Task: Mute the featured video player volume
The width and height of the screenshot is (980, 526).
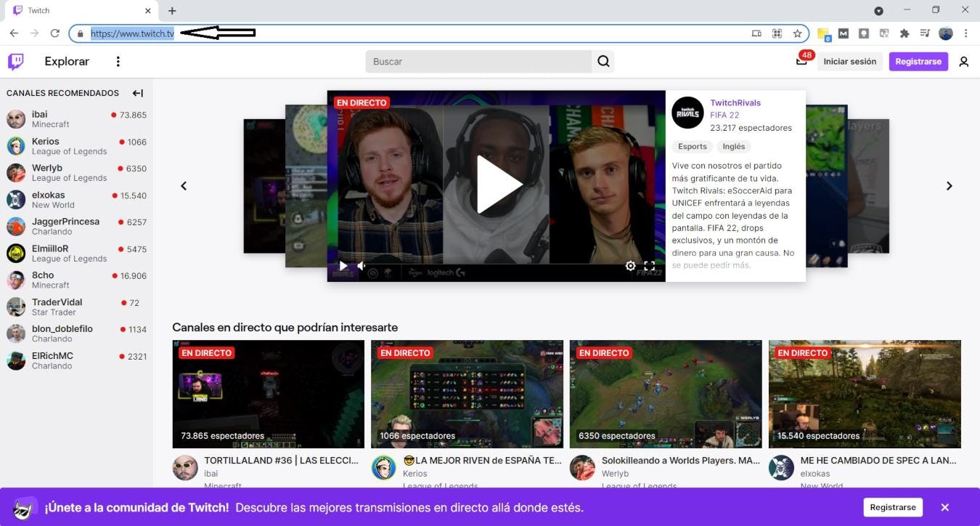Action: [x=362, y=266]
